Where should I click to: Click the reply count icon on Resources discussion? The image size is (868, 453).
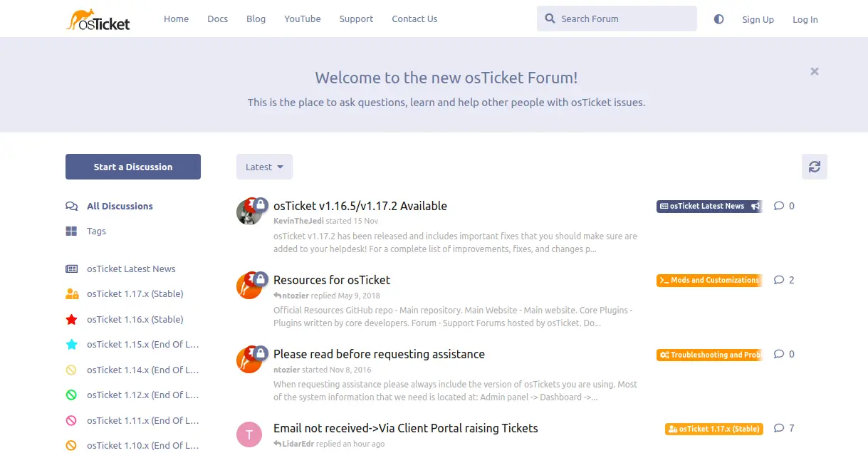[779, 280]
